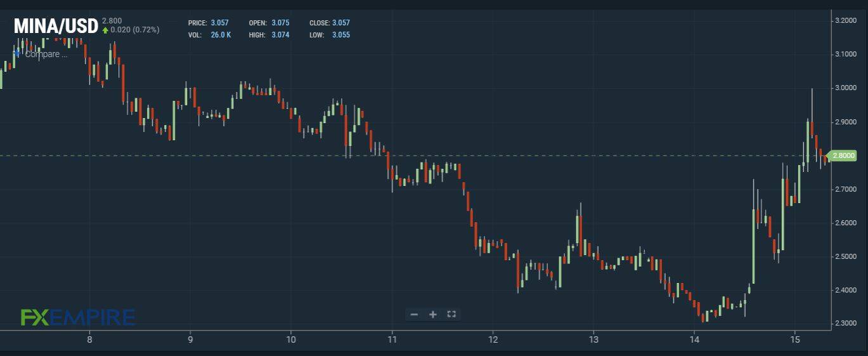
Task: Click the MINA/USD pair title
Action: point(56,27)
